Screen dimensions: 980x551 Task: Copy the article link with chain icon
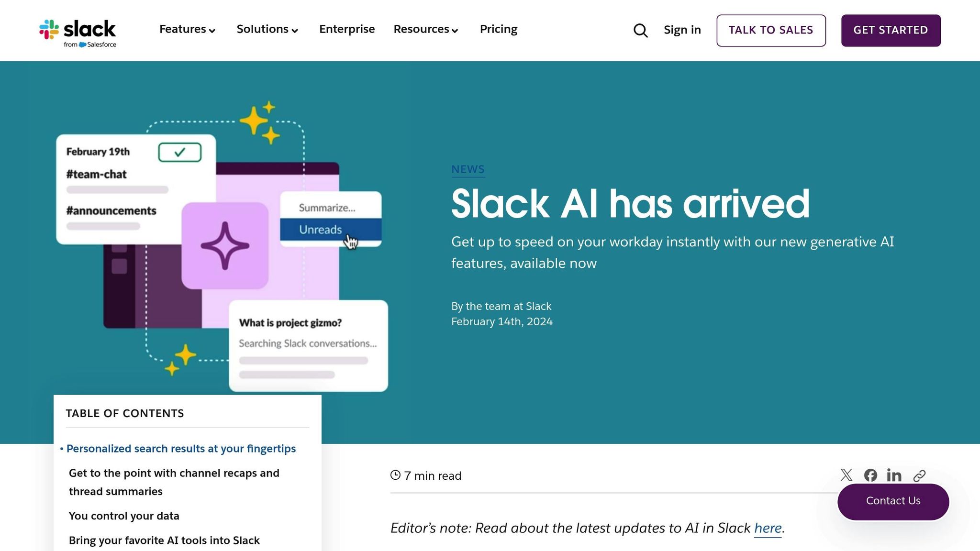pos(919,475)
